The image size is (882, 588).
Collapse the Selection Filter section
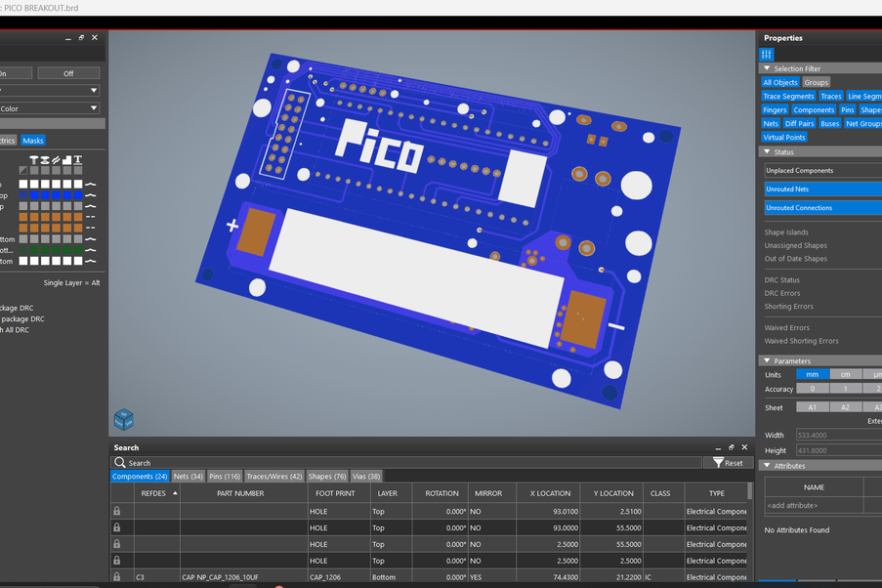(767, 68)
